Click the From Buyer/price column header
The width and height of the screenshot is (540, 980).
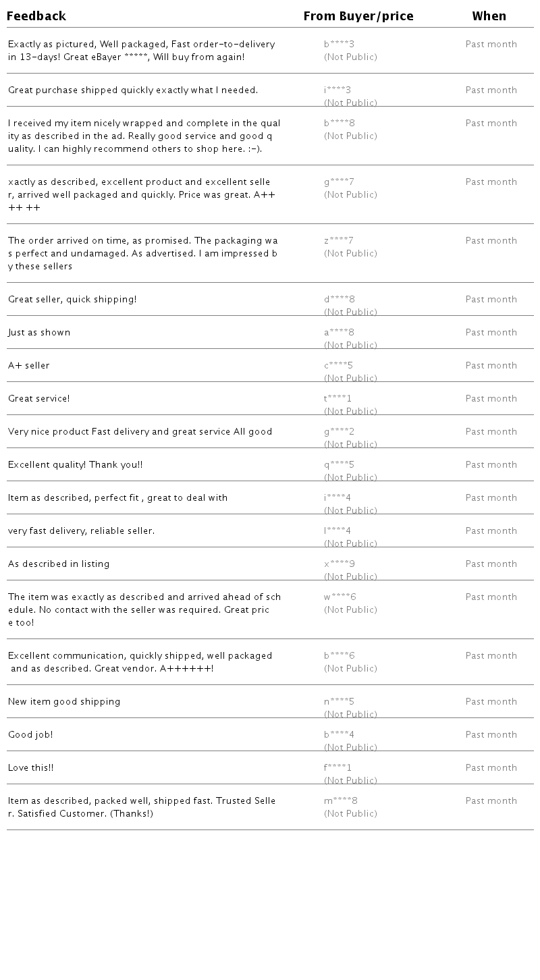point(358,16)
